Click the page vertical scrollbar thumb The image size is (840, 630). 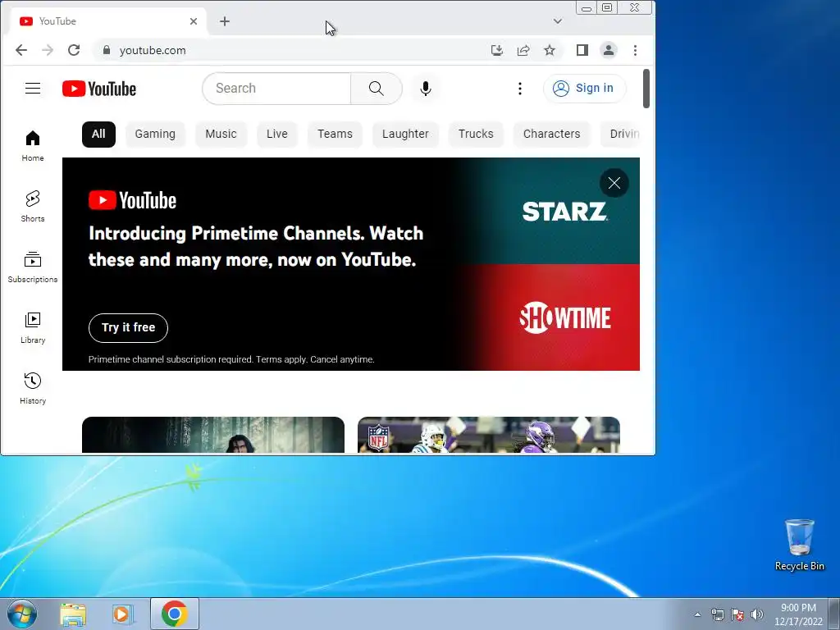[646, 89]
